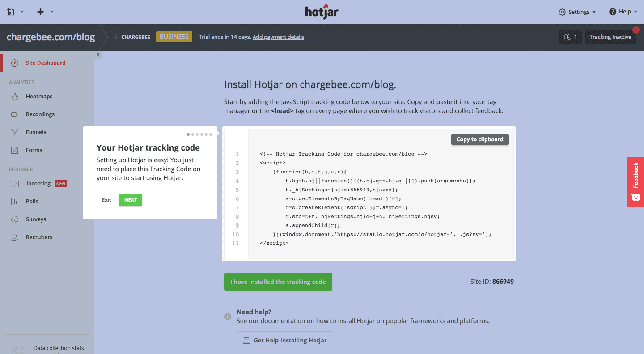Open Heatmaps in sidebar
644x354 pixels.
pos(39,97)
